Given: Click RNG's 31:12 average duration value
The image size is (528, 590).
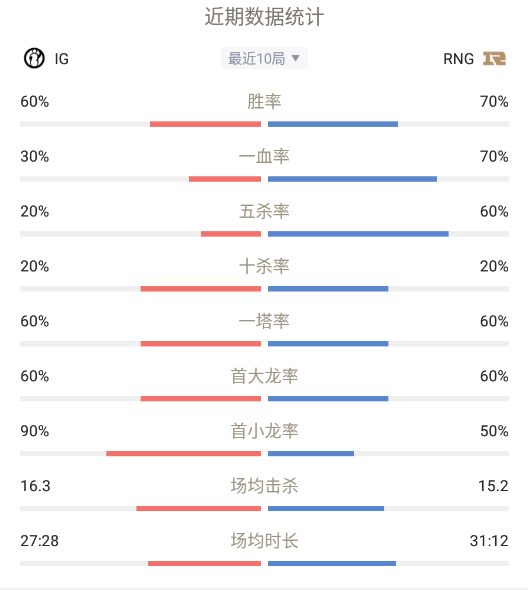Looking at the screenshot, I should [489, 541].
